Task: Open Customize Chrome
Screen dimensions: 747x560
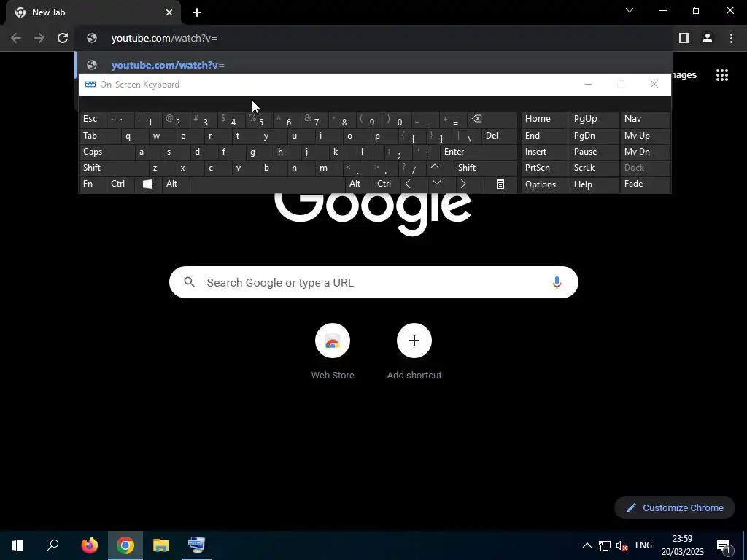Action: tap(675, 507)
